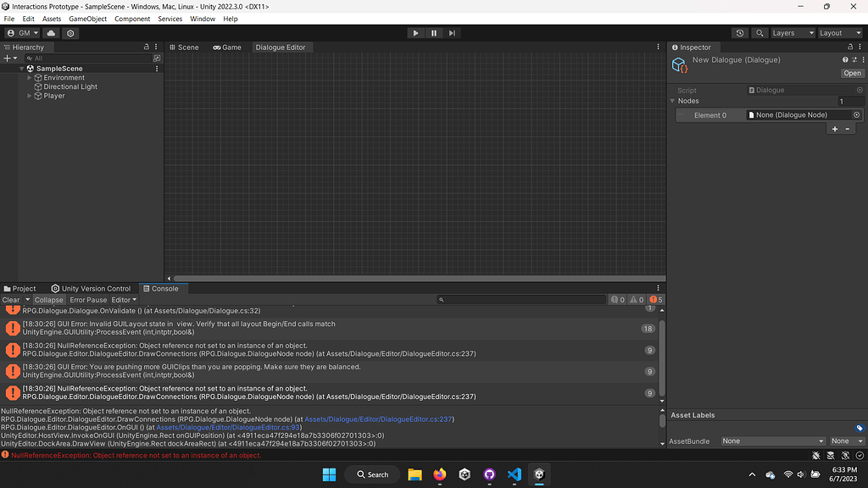Click the Open button in the Inspector
Image resolution: width=868 pixels, height=488 pixels.
(x=851, y=73)
